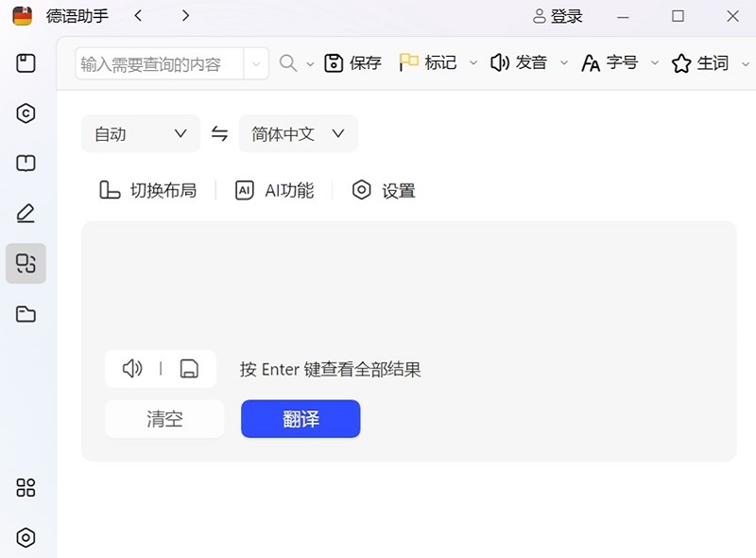Click 清空 to clear the text
The height and width of the screenshot is (558, 756).
click(x=163, y=419)
